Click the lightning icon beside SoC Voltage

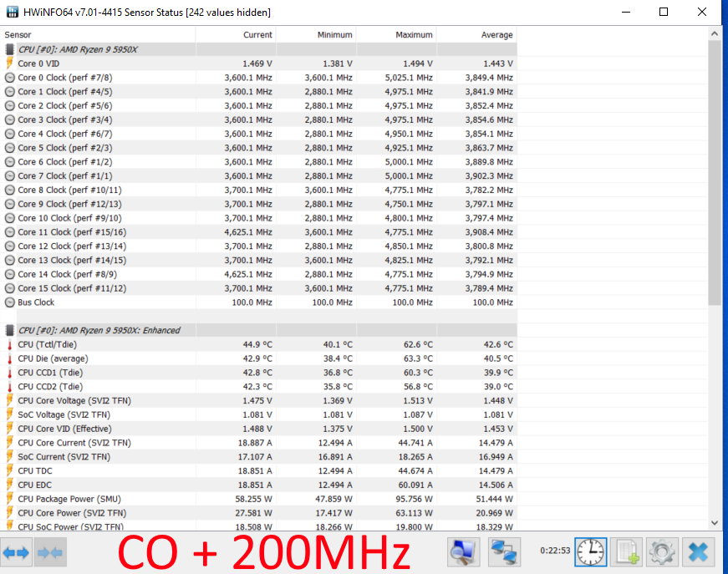coord(9,414)
